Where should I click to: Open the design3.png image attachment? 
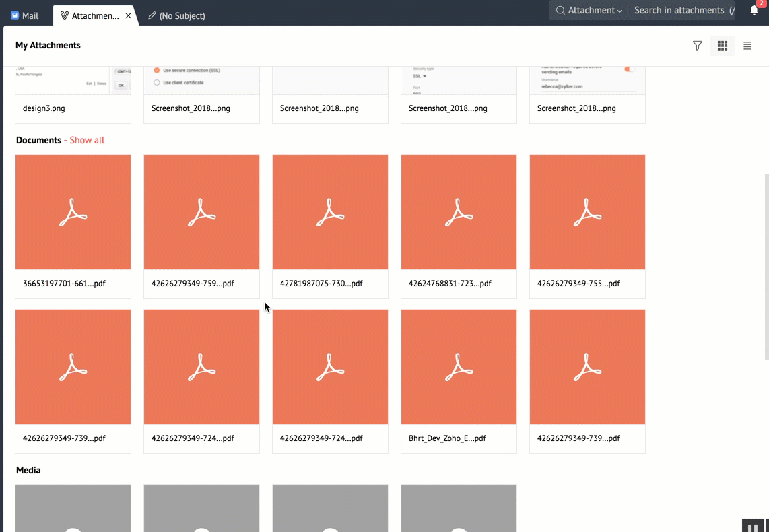pyautogui.click(x=73, y=94)
